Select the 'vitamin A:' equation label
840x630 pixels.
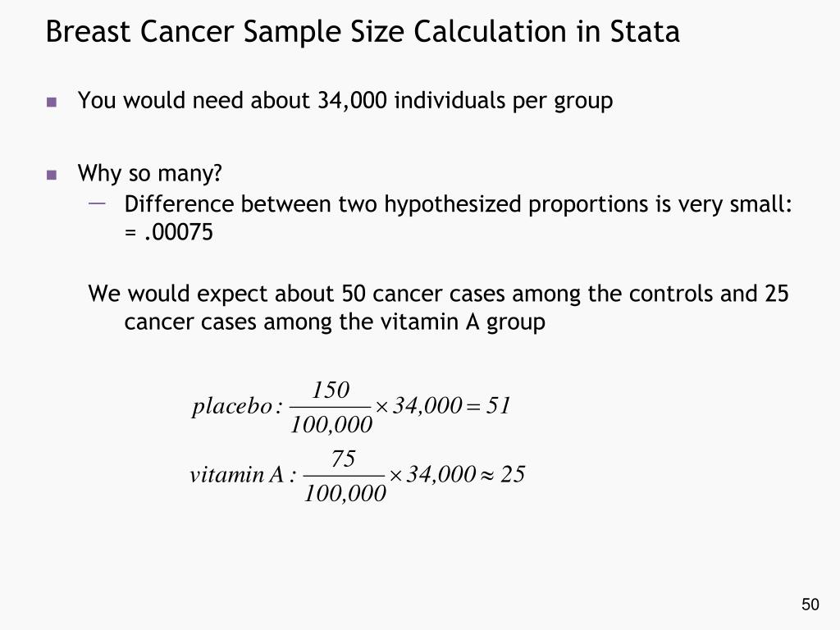point(243,475)
